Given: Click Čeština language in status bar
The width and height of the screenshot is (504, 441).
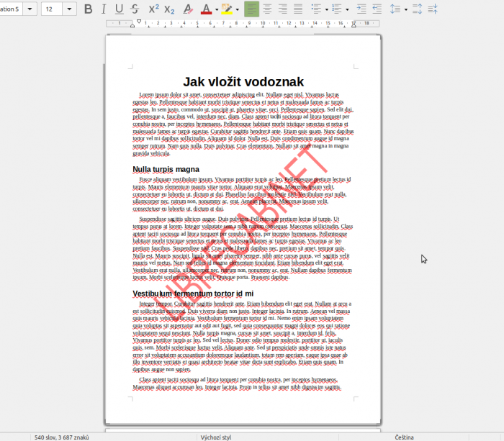Looking at the screenshot, I should pos(404,437).
